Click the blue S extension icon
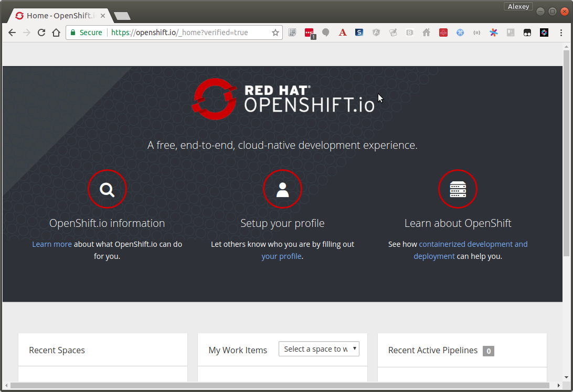The image size is (573, 392). click(359, 32)
